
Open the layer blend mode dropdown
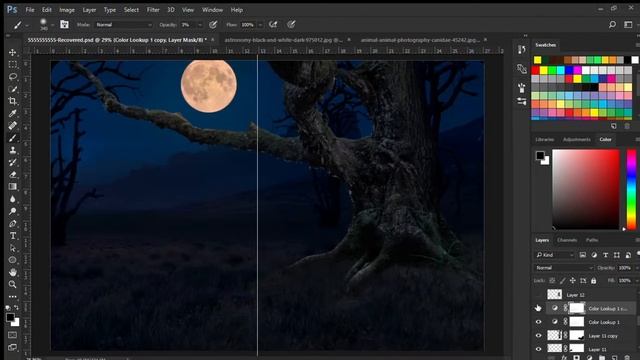(564, 268)
